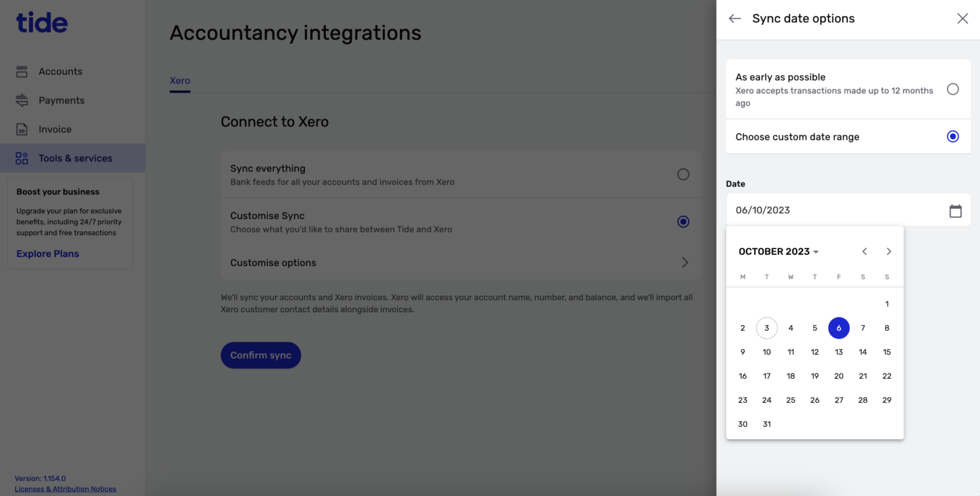Go back using the back arrow
This screenshot has width=980, height=496.
(734, 19)
